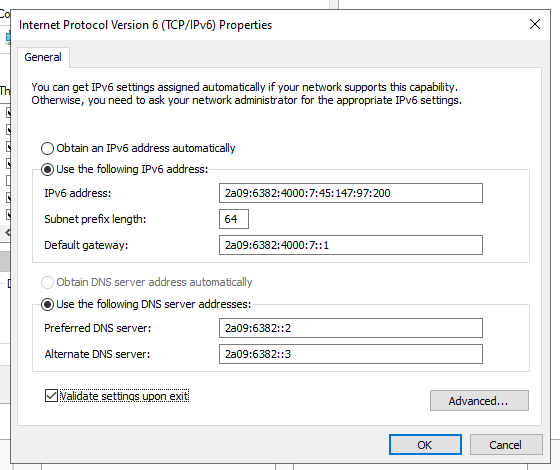Click the Default gateway input field
The image size is (560, 470).
(351, 245)
